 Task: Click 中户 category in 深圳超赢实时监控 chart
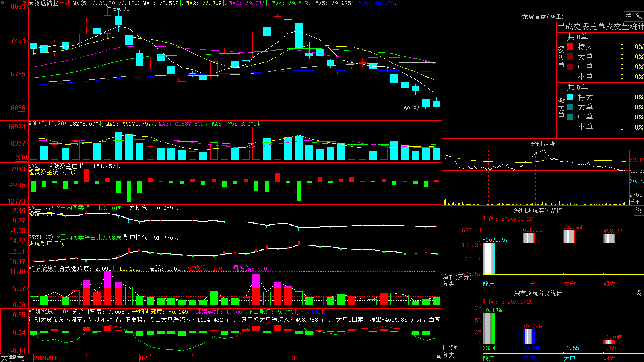coord(529,284)
